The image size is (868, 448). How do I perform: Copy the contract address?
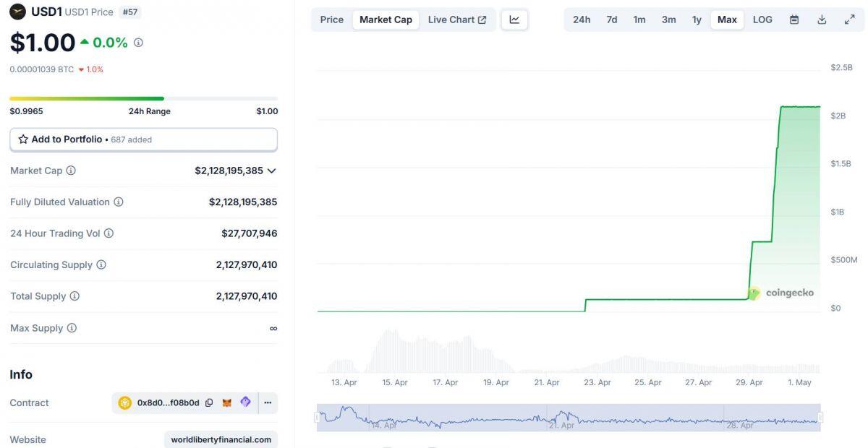pos(208,402)
